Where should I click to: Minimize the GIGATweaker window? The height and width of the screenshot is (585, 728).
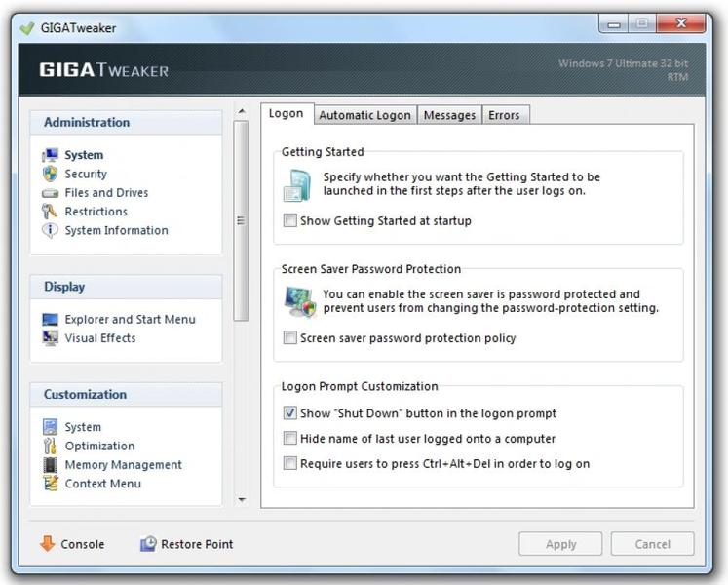pos(614,23)
